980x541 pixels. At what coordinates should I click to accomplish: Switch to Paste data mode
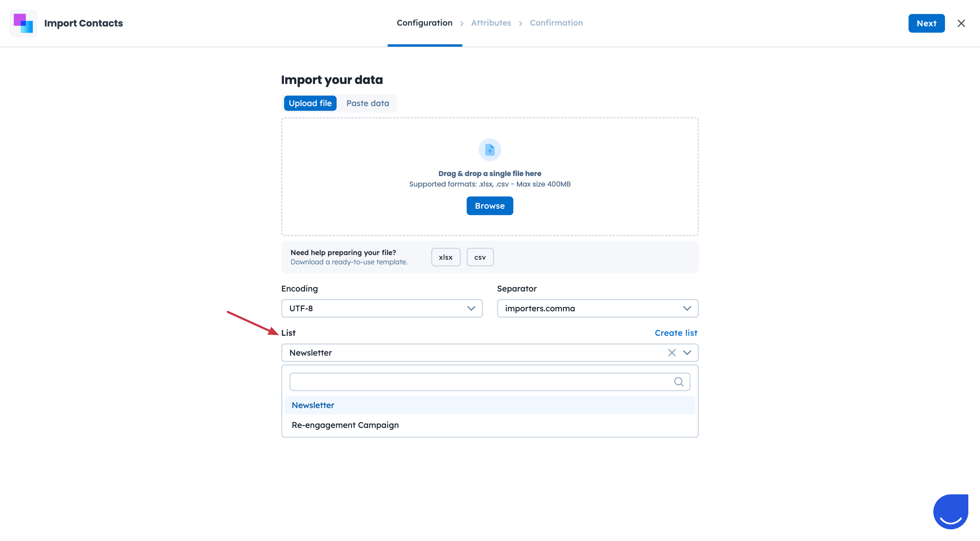pyautogui.click(x=367, y=103)
